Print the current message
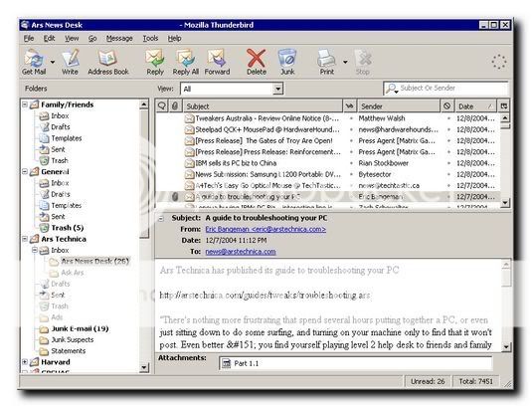The height and width of the screenshot is (408, 532). (x=326, y=62)
